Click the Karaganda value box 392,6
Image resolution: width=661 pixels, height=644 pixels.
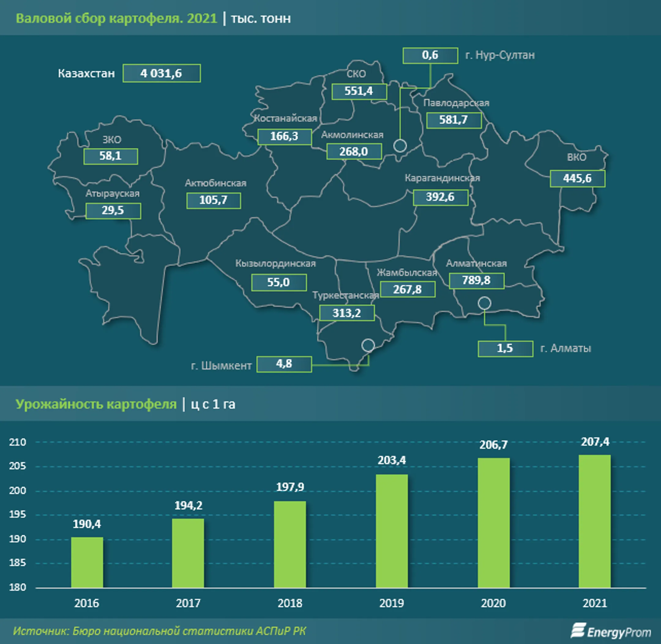(440, 197)
